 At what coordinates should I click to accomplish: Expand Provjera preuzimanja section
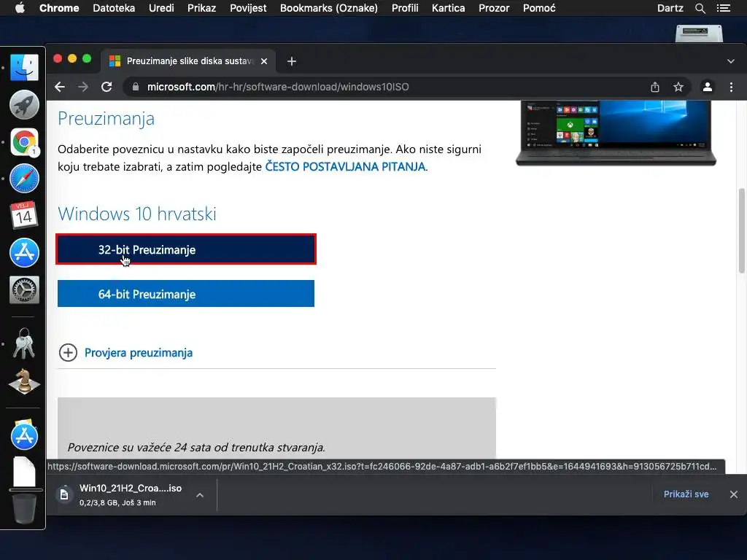coord(125,353)
